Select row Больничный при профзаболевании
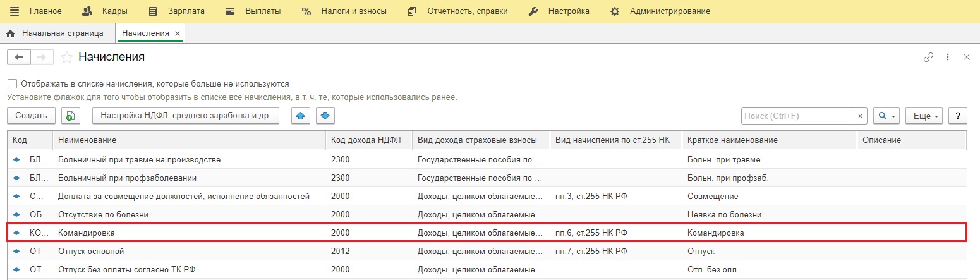This screenshot has height=280, width=980. click(487, 178)
